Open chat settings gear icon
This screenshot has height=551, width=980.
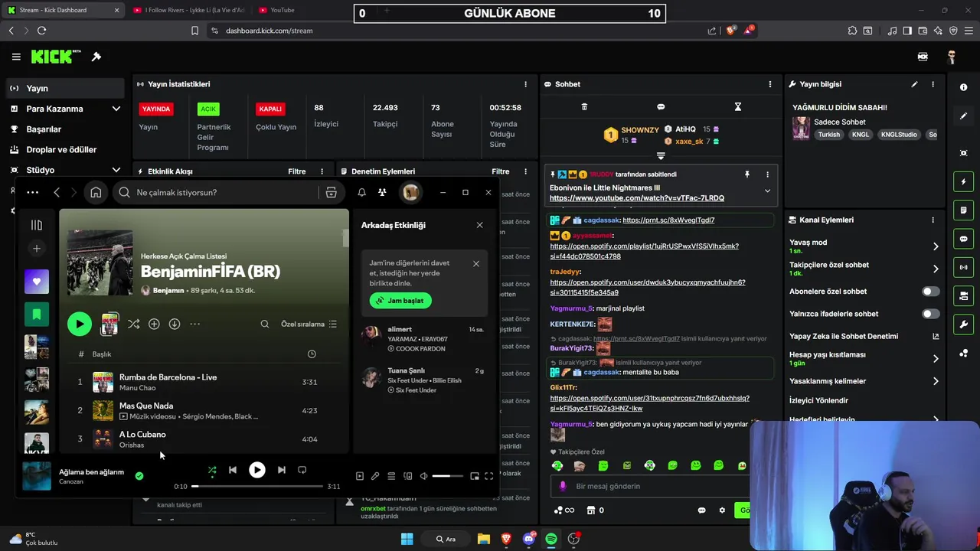(x=722, y=510)
